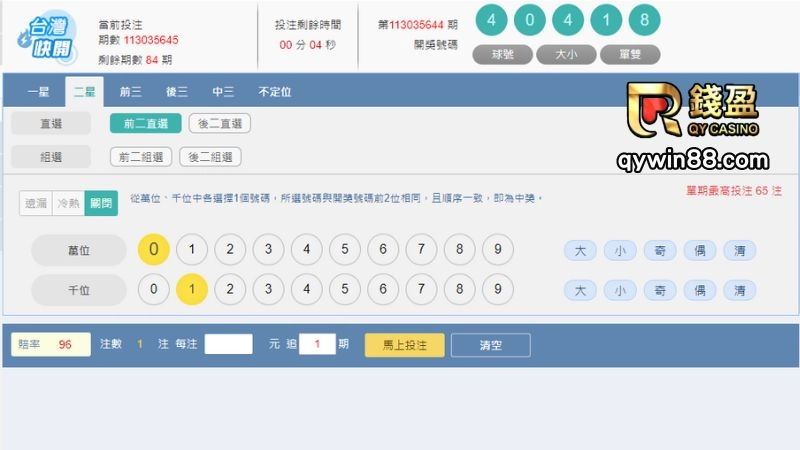This screenshot has height=450, width=800.
Task: Switch to the 前三 tab
Action: click(130, 92)
